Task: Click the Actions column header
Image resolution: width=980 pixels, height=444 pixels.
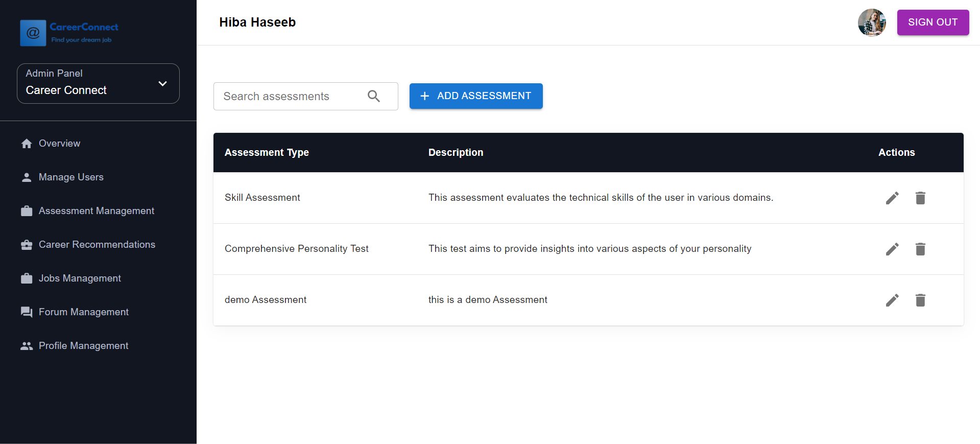Action: point(896,152)
